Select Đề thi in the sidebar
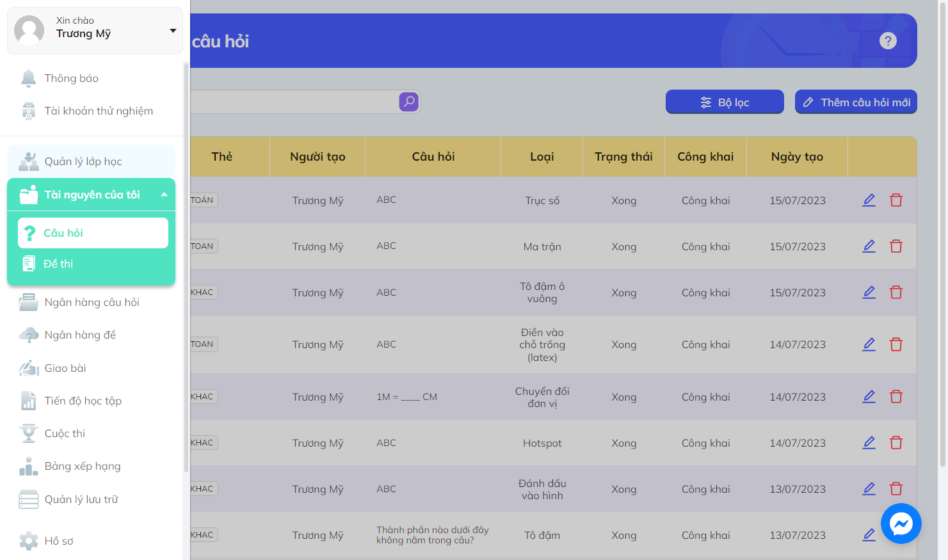 [93, 264]
